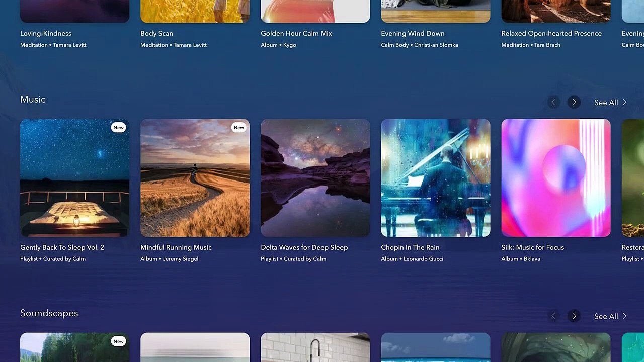Viewport: 644px width, 362px height.
Task: Click the Meditation • Tara Brach subtitle
Action: point(531,45)
